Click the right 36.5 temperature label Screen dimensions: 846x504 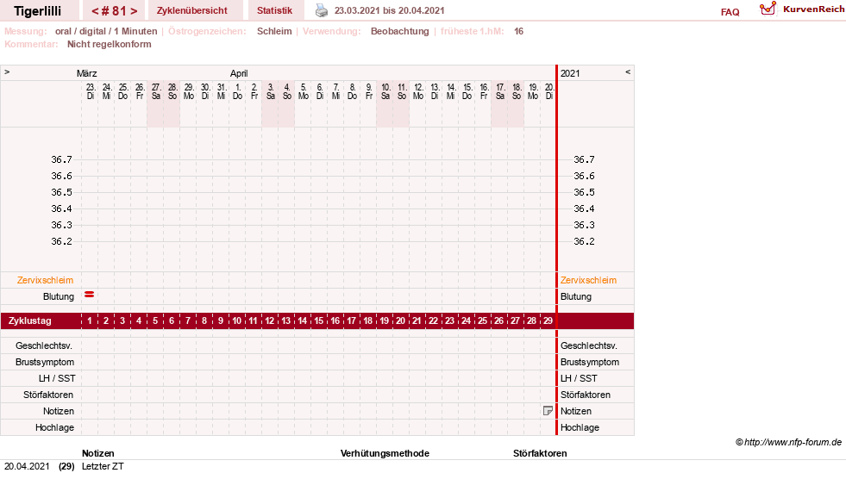pos(584,192)
